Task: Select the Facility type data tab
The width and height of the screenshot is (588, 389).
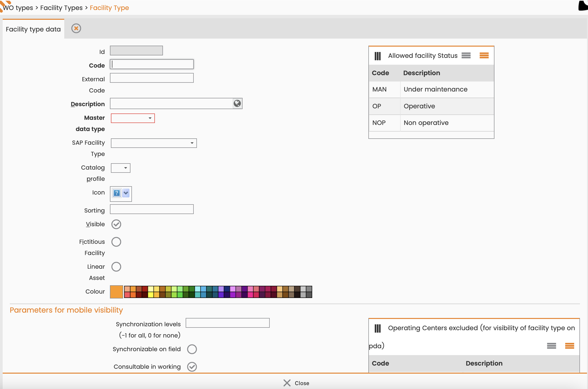Action: [x=33, y=29]
